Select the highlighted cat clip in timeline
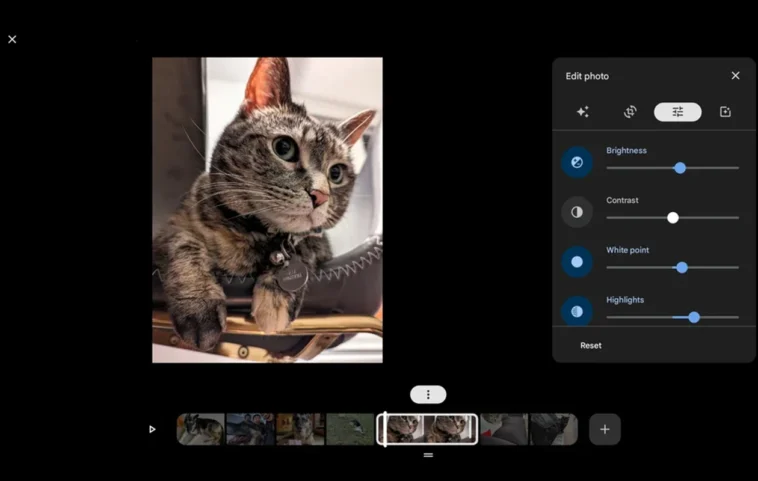 tap(427, 429)
